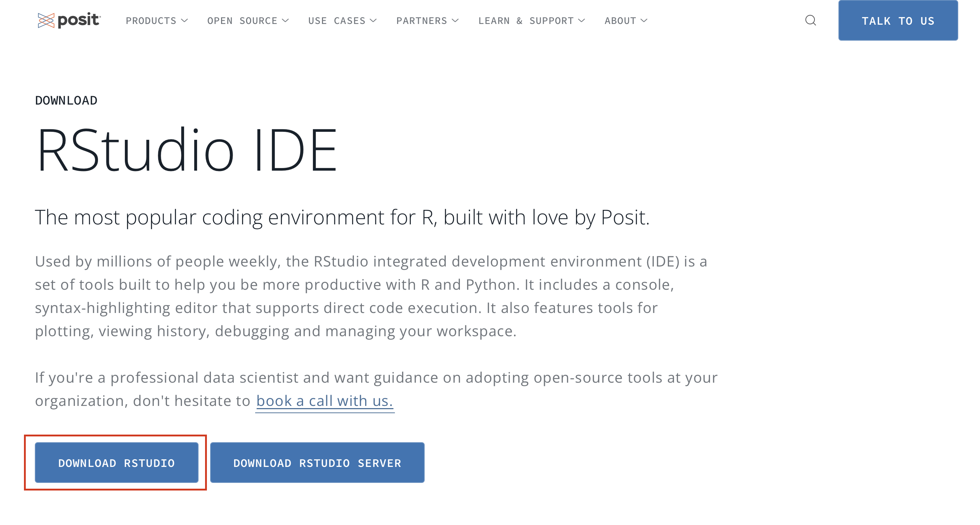
Task: Open the Products menu label
Action: coord(151,21)
